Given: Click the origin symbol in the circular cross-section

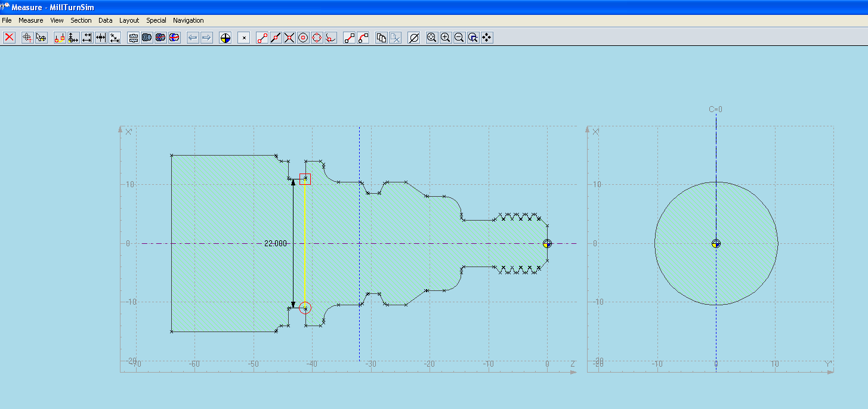Looking at the screenshot, I should pos(716,243).
